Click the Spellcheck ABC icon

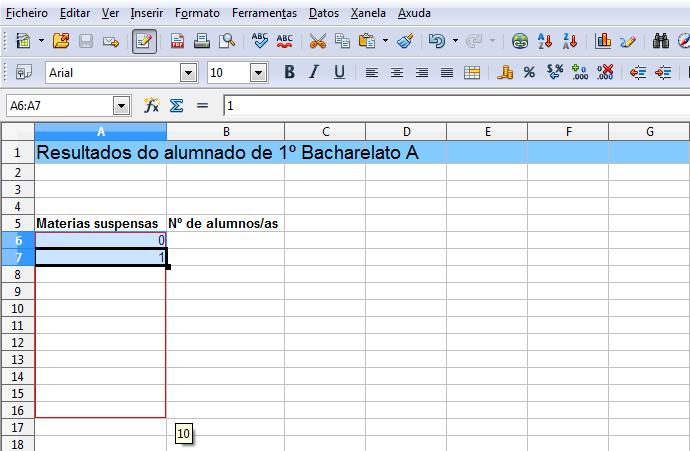pos(260,41)
